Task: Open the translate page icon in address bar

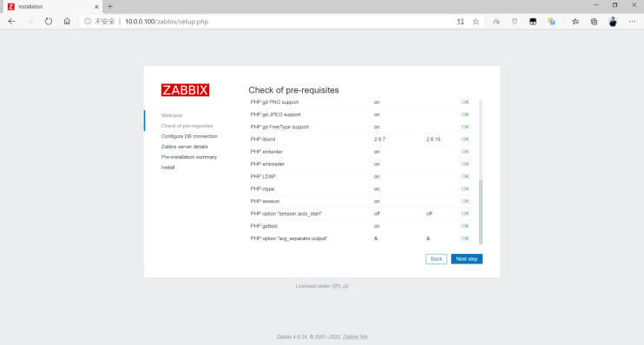Action: pyautogui.click(x=460, y=22)
